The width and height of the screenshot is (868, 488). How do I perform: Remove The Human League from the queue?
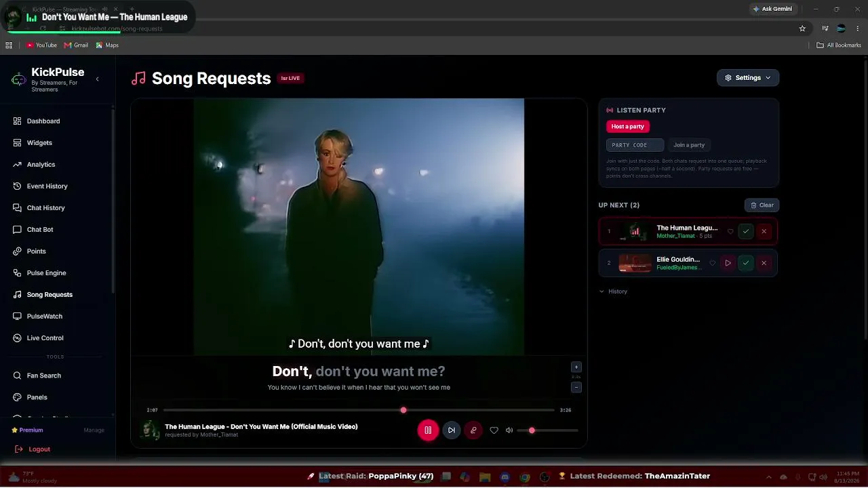(764, 232)
